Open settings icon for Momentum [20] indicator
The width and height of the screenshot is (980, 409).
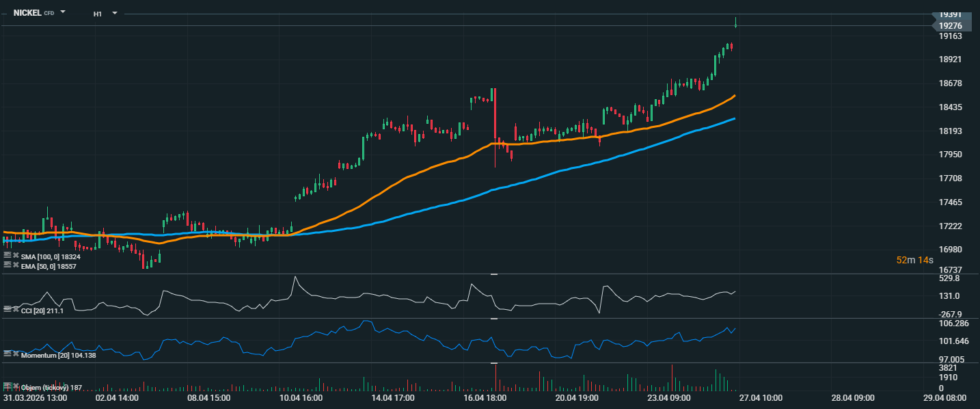point(7,354)
